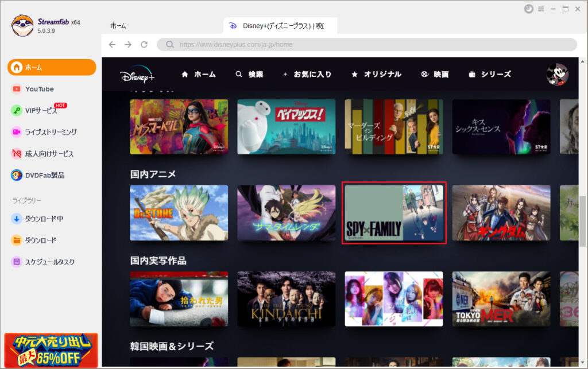Click the HOT badge on VIP services
Image resolution: width=588 pixels, height=369 pixels.
[x=60, y=105]
